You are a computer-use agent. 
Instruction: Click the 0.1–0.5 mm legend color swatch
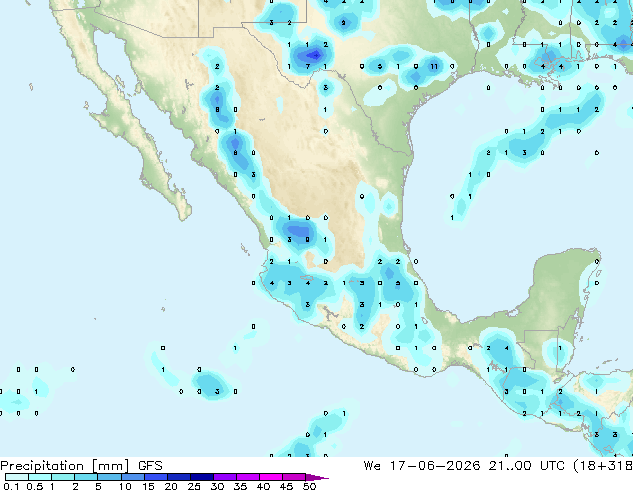[17, 477]
